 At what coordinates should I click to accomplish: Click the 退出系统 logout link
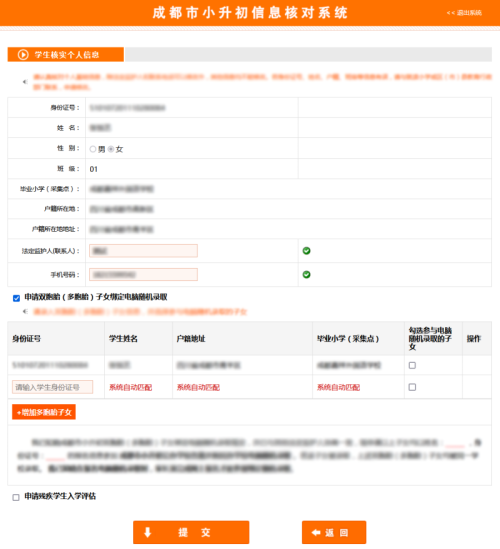coord(464,13)
